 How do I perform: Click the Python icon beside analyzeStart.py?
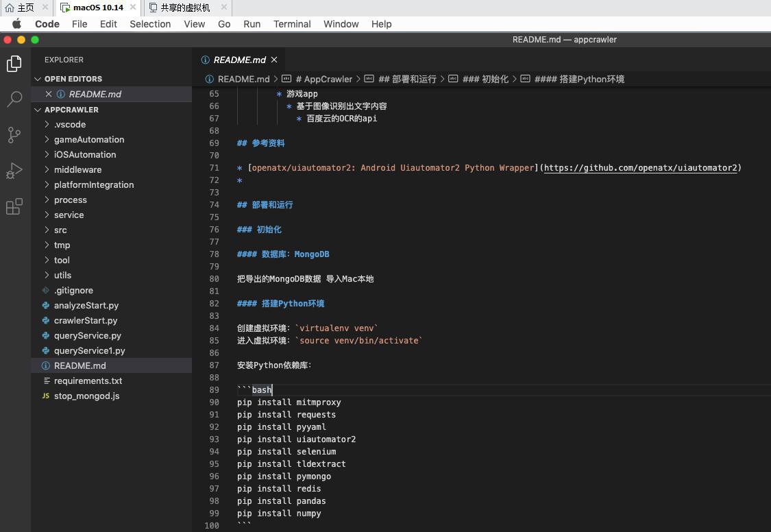(x=46, y=305)
